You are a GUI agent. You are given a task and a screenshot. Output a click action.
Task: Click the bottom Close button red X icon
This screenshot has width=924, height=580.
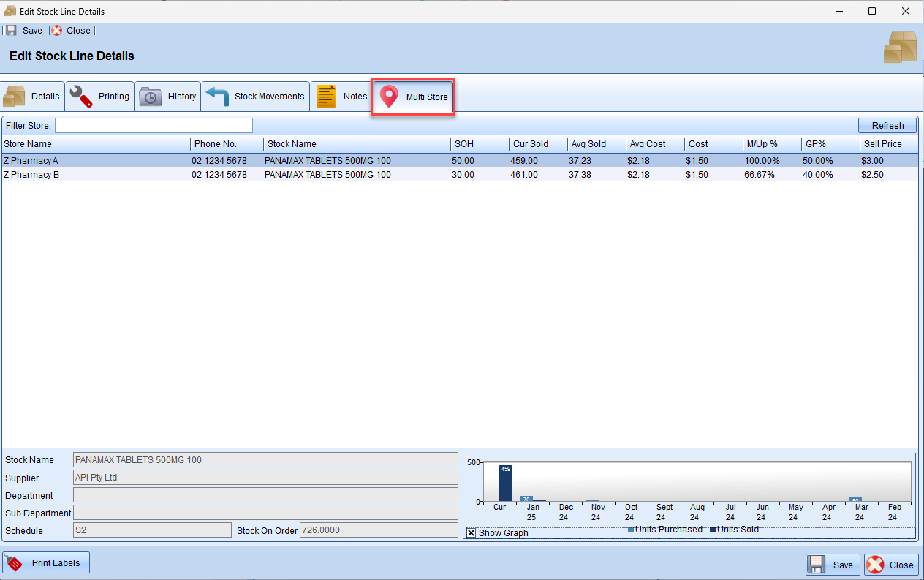tap(876, 565)
